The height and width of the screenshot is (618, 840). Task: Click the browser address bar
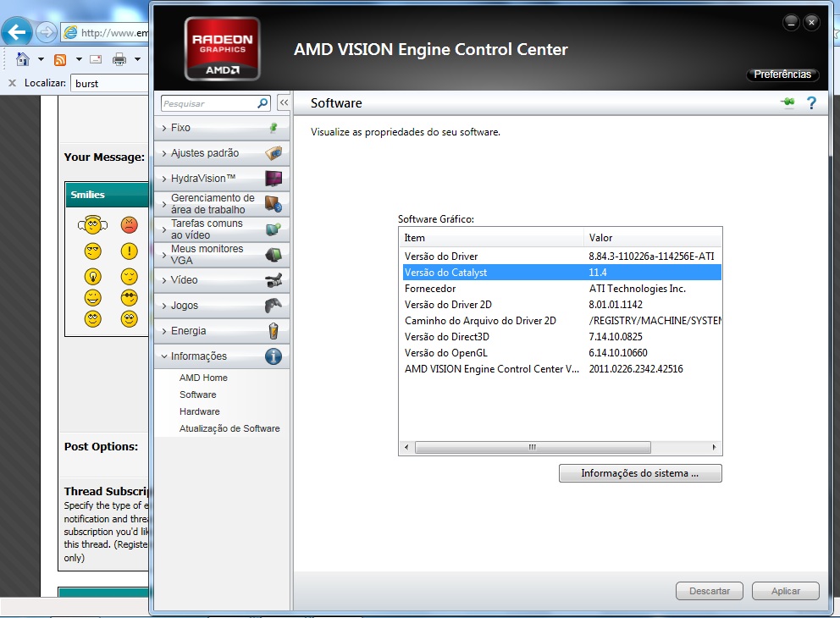(x=105, y=33)
